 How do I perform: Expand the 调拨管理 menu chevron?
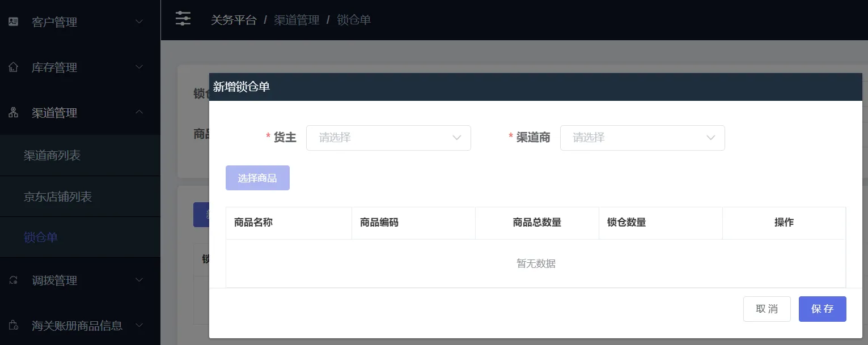click(139, 280)
